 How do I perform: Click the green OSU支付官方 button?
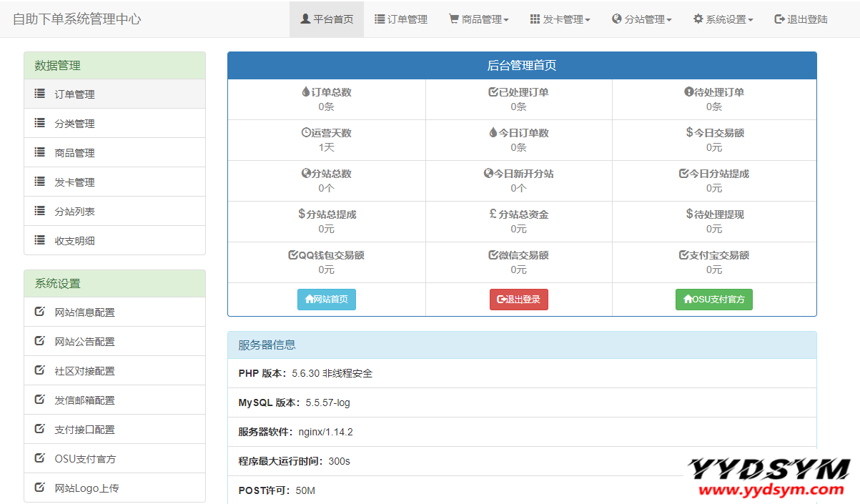713,300
